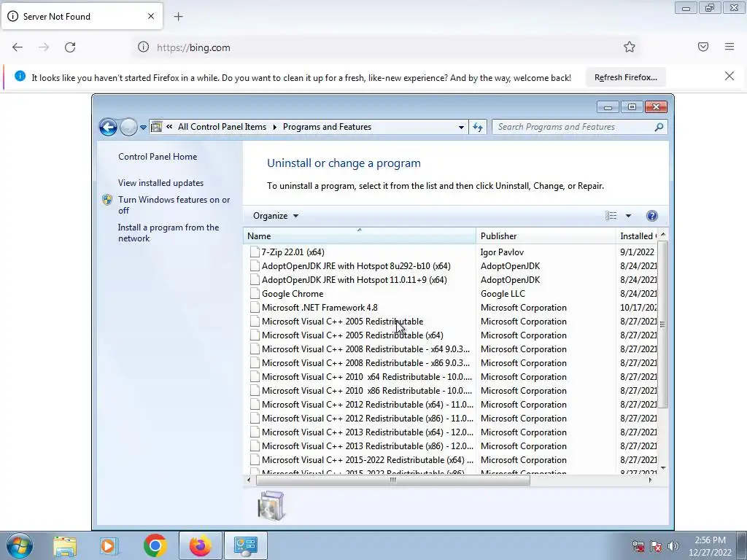Select Microsoft .NET Framework 4.8 entry

click(320, 307)
